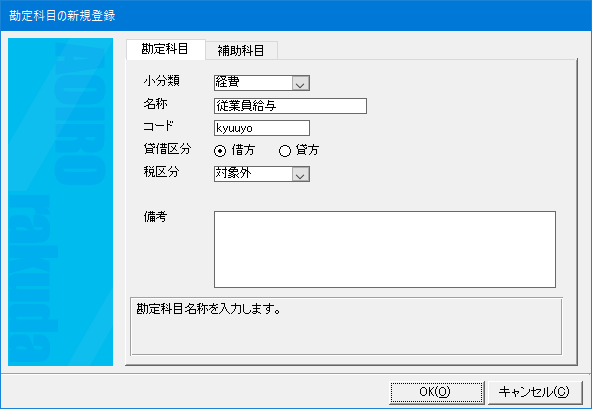Click the AOIRO rakuda side banner

click(60, 202)
